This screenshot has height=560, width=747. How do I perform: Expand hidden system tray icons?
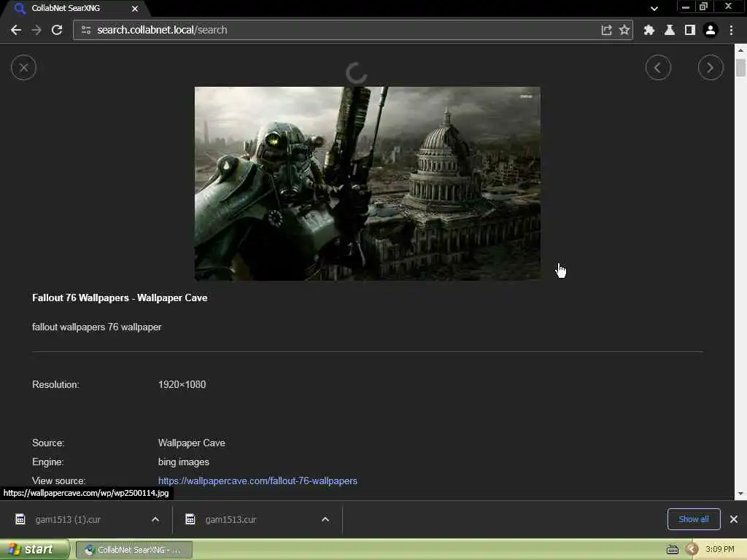coord(692,550)
